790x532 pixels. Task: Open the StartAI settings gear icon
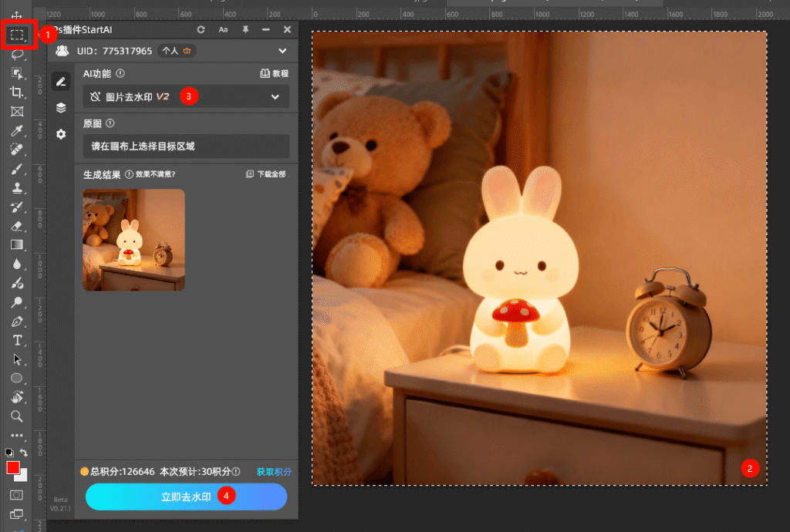[x=61, y=134]
